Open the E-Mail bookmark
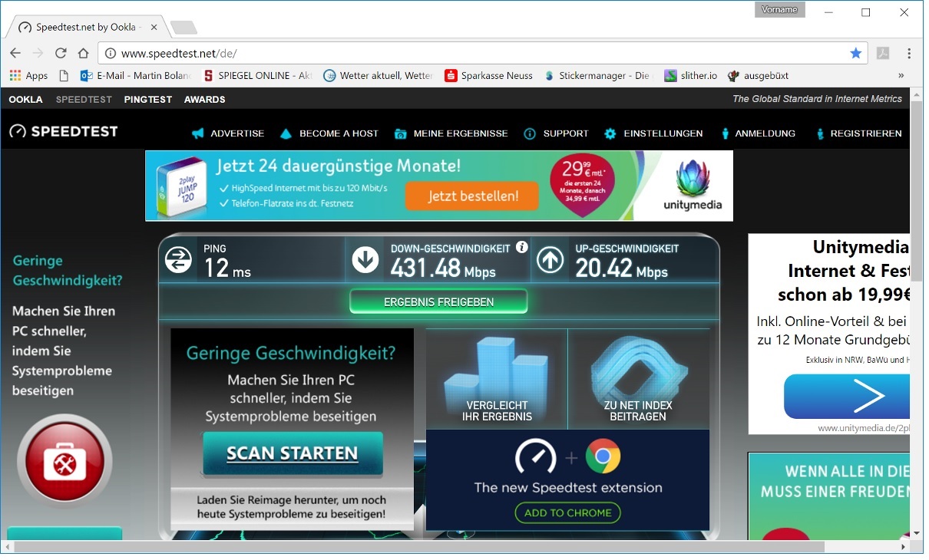 point(136,75)
